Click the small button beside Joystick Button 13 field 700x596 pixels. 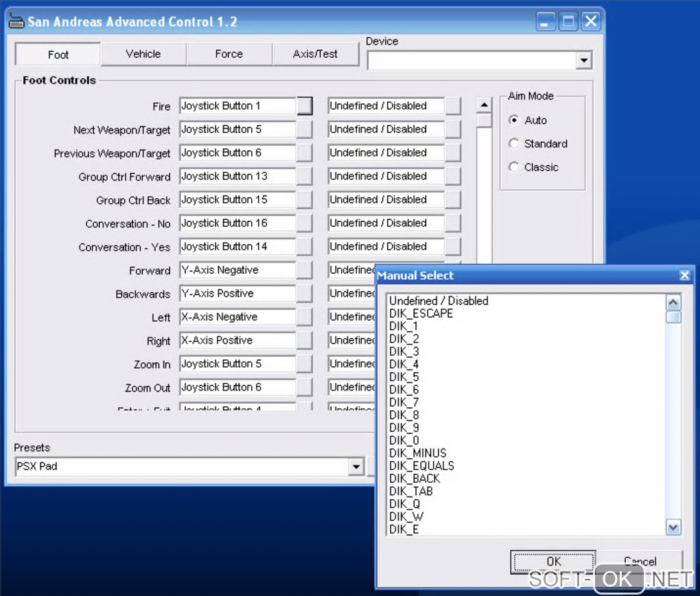(x=305, y=176)
